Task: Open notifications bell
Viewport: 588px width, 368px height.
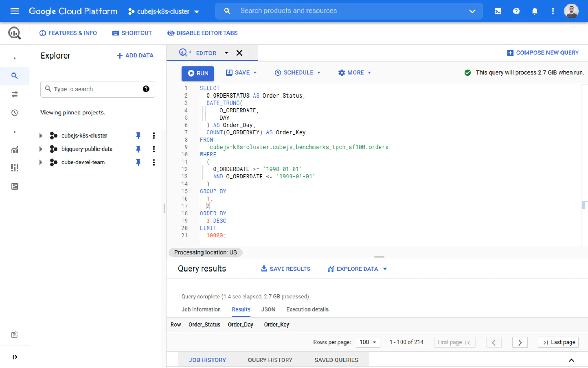Action: click(535, 11)
